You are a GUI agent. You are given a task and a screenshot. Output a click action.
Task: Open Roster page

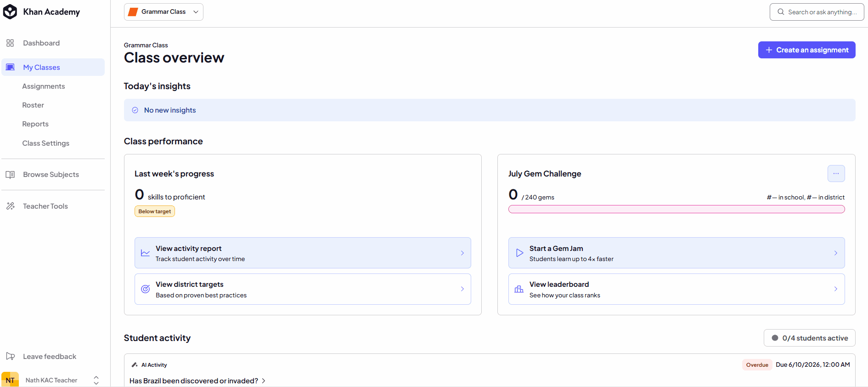click(x=33, y=105)
